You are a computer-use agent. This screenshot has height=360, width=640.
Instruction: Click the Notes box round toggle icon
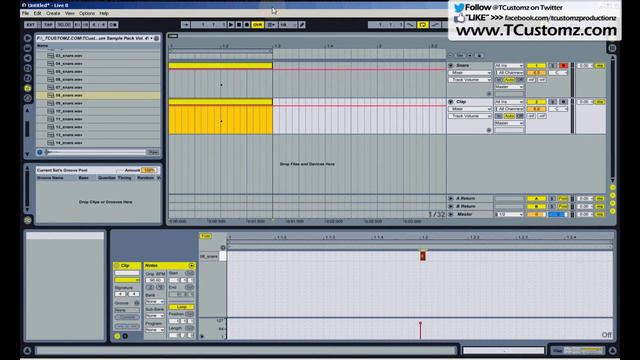pyautogui.click(x=191, y=266)
